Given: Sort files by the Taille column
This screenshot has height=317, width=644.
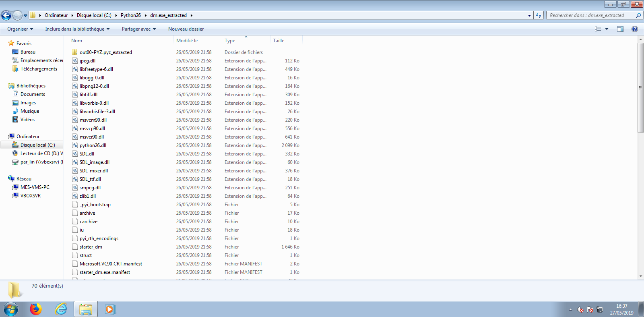Looking at the screenshot, I should pos(279,41).
